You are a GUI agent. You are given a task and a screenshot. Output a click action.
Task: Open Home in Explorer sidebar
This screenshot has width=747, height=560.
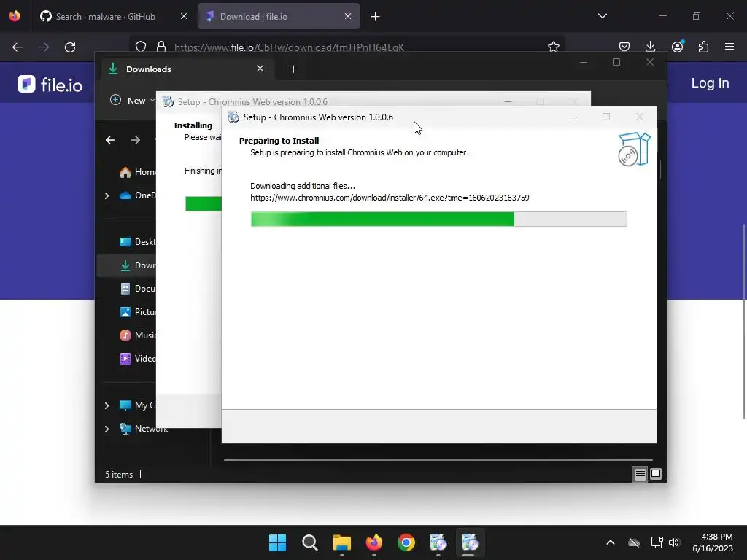pyautogui.click(x=137, y=172)
